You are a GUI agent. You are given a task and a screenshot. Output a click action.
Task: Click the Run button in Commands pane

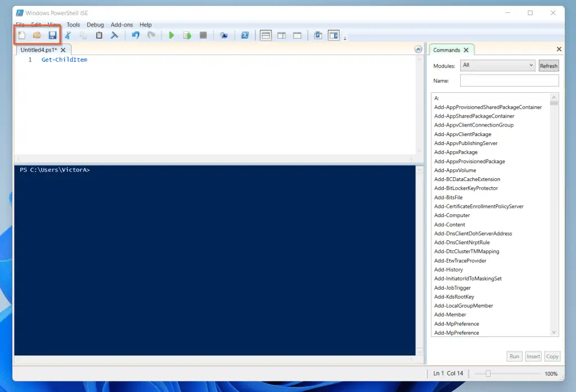pyautogui.click(x=514, y=357)
